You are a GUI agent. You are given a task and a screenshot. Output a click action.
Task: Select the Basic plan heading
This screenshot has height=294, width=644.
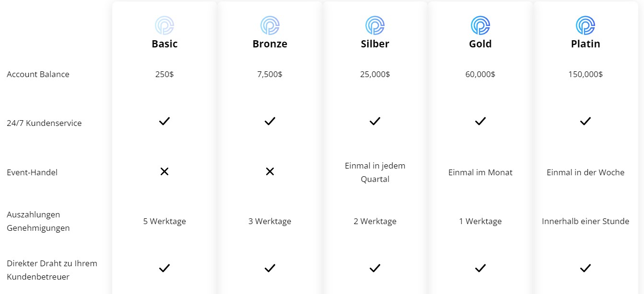(x=164, y=44)
